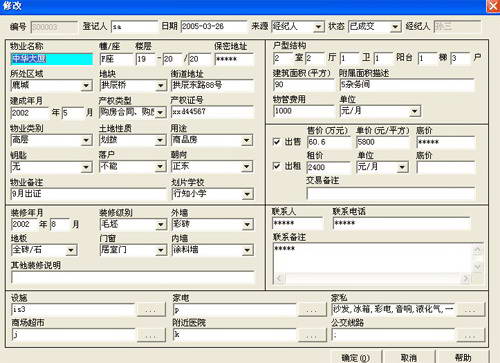Image resolution: width=500 pixels, height=363 pixels.
Task: Click the 联系备注 scroll right arrow
Action: (x=466, y=278)
